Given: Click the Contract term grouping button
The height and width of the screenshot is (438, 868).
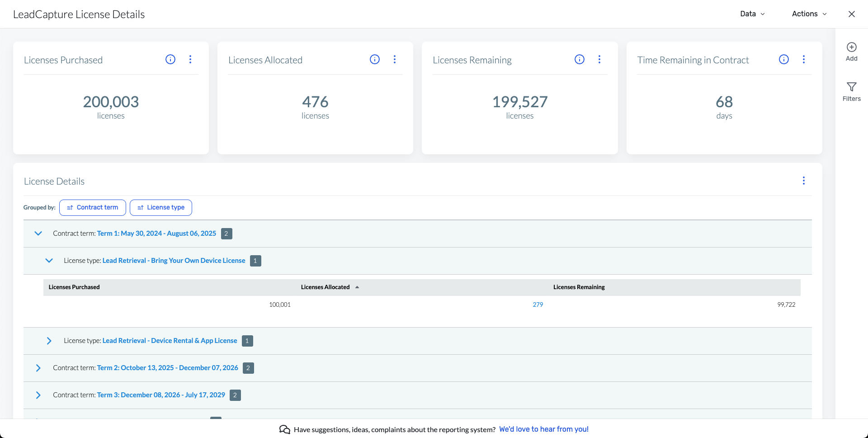Looking at the screenshot, I should pos(93,208).
